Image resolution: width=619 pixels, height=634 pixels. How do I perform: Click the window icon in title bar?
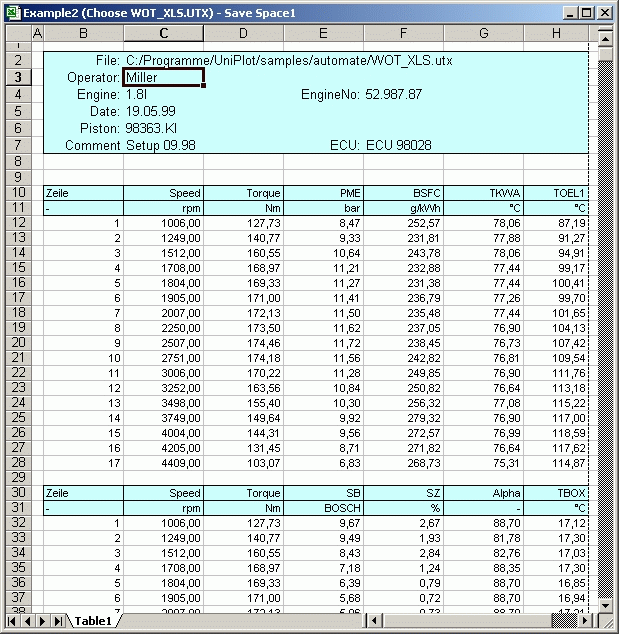[11, 12]
